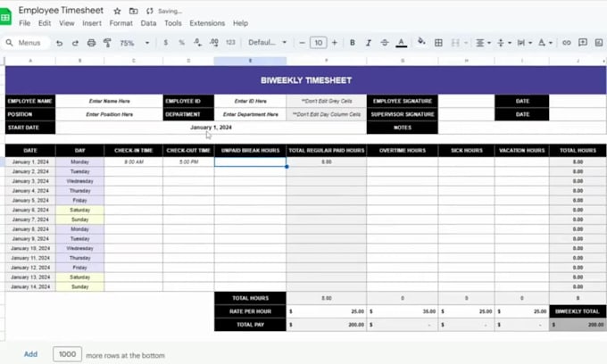This screenshot has width=607, height=364.
Task: Select the EMPLOYEE SIGNATURE label cell
Action: (403, 101)
